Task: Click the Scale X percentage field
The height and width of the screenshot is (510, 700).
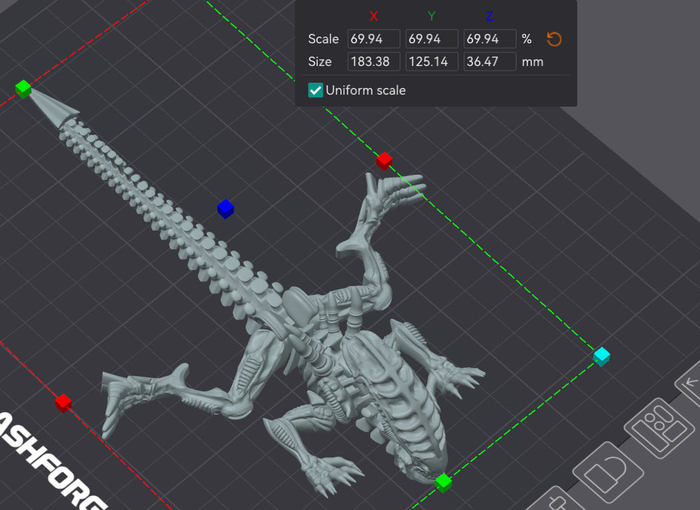Action: coord(373,39)
